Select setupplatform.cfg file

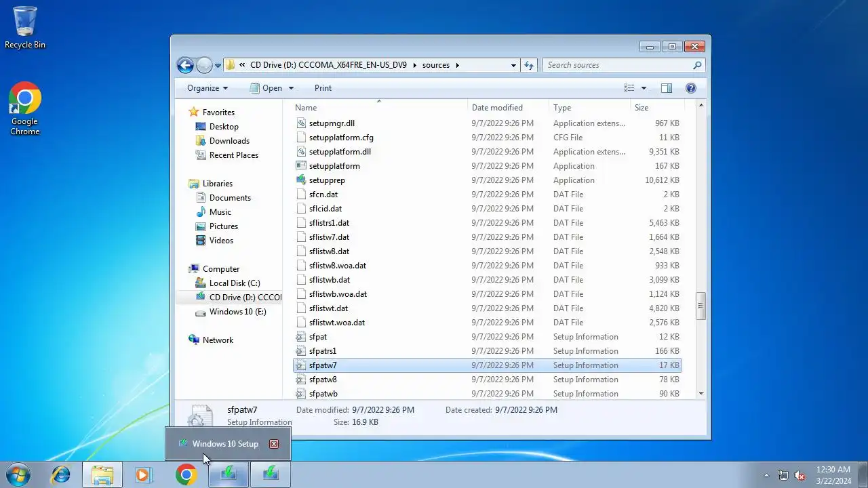pyautogui.click(x=341, y=138)
